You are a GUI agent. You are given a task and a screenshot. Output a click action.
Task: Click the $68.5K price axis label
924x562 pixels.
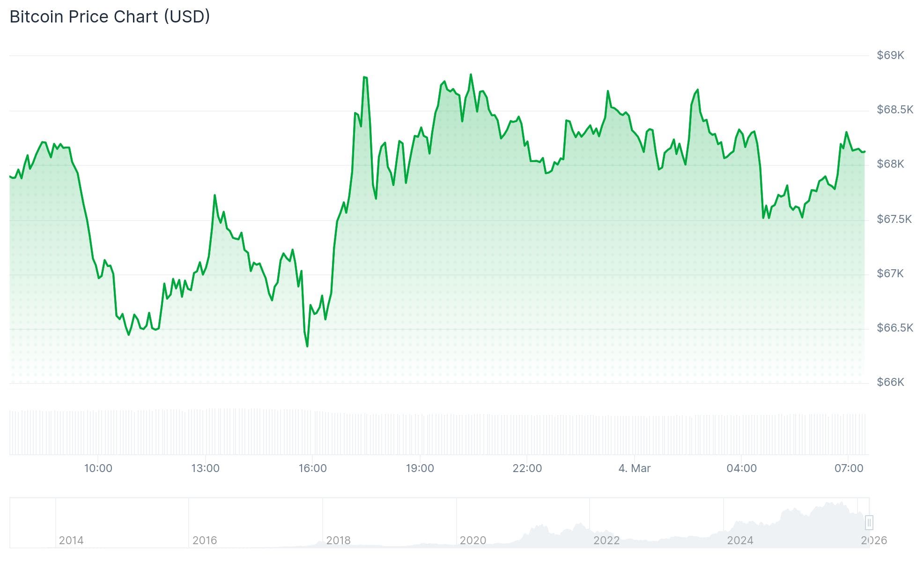[894, 110]
